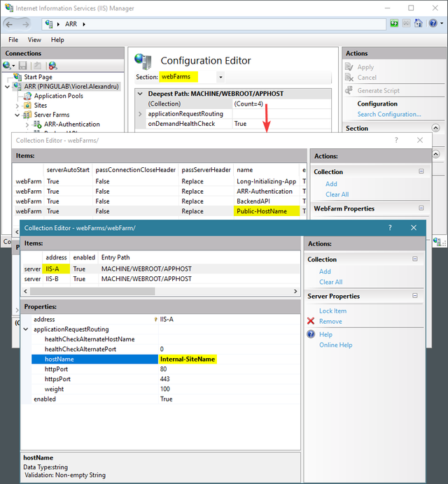The image size is (448, 484).
Task: Go to Home via house icon
Action: 419,24
